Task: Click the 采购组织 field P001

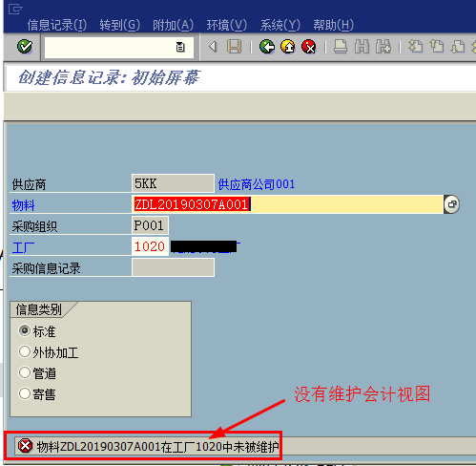Action: coord(150,225)
